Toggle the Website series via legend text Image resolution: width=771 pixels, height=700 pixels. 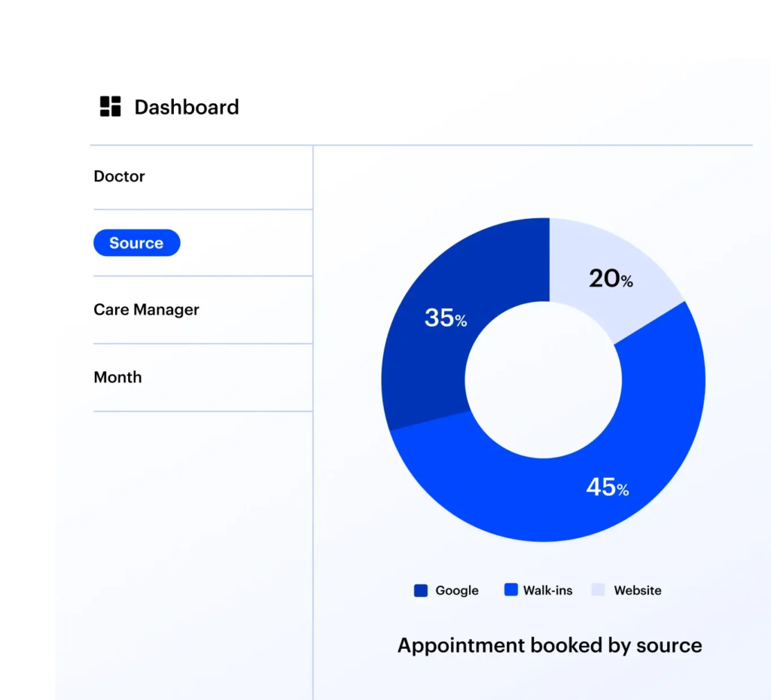[x=637, y=591]
